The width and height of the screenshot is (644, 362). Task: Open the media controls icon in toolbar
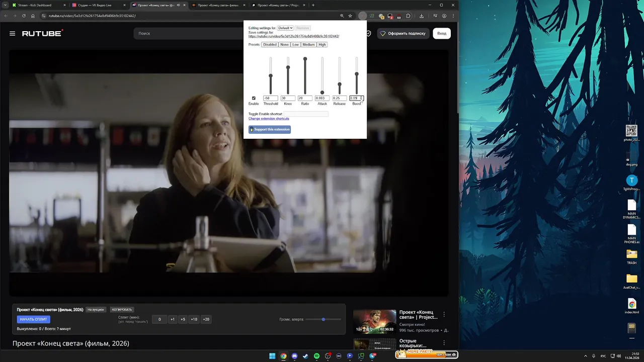(435, 16)
